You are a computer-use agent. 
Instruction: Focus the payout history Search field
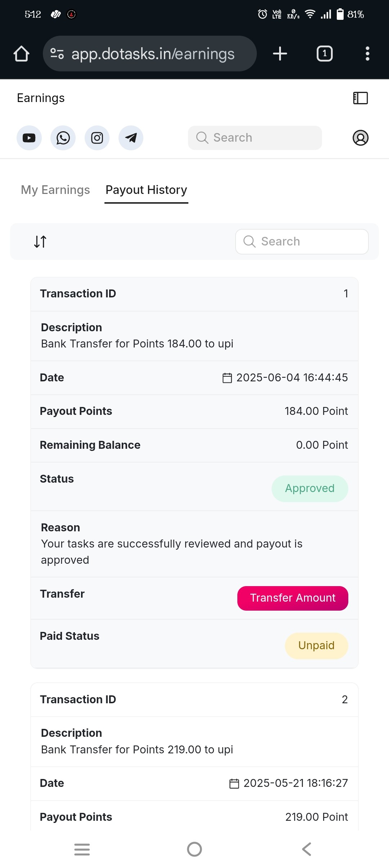302,242
